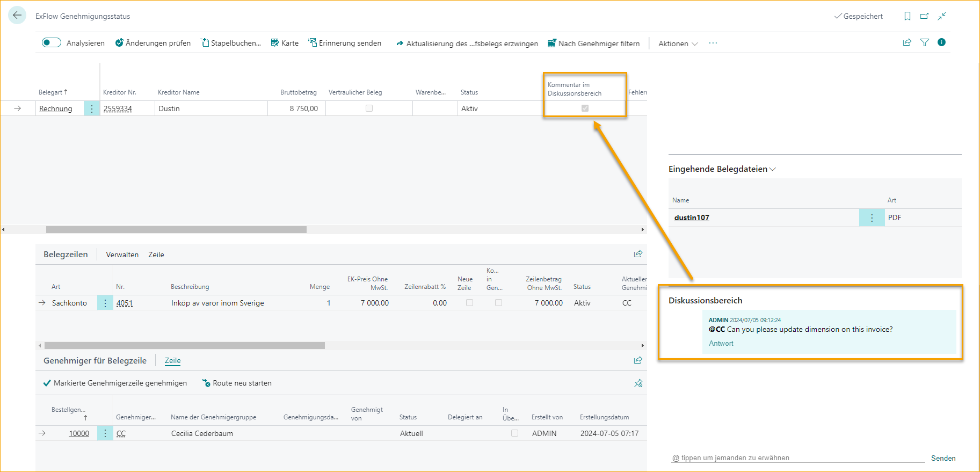
Task: Click the filter funnel icon
Action: pos(924,42)
